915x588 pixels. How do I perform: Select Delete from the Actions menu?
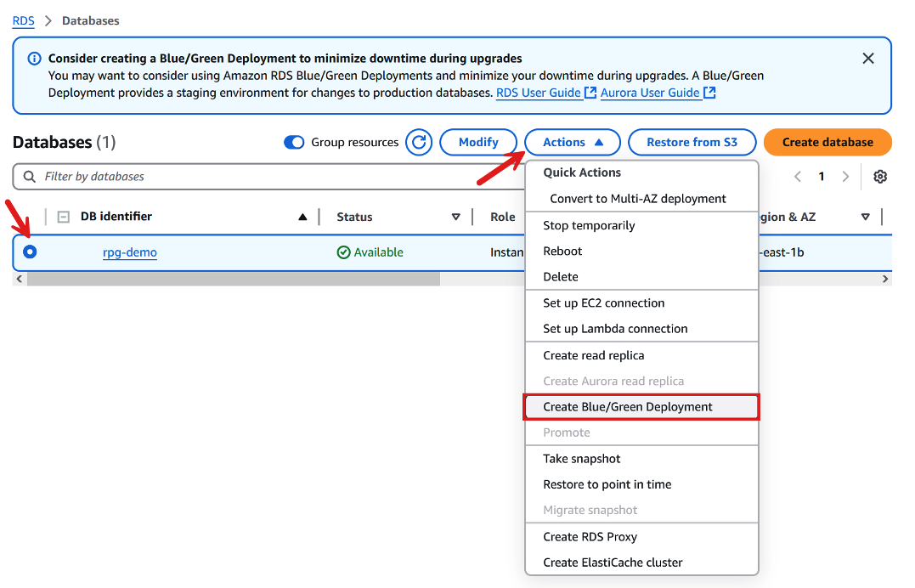tap(642, 277)
